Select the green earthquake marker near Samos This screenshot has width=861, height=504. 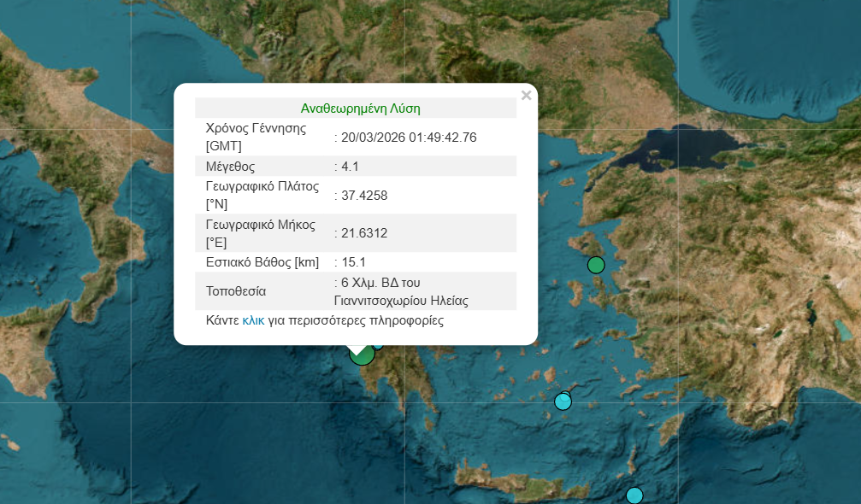596,265
